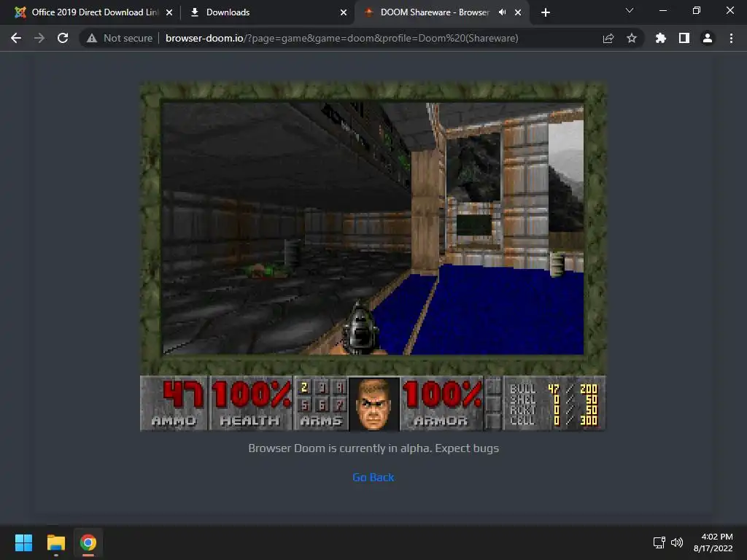Click inside the DOOM game viewport

click(x=373, y=228)
